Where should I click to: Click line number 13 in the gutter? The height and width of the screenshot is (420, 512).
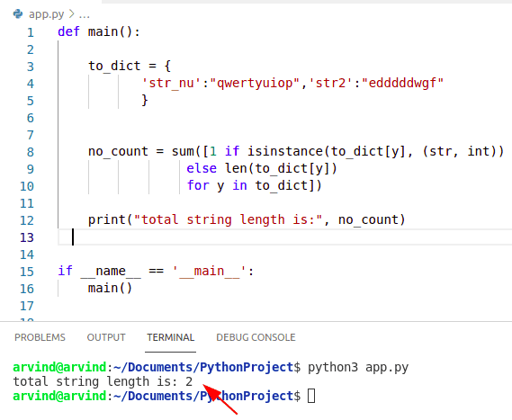coord(27,237)
